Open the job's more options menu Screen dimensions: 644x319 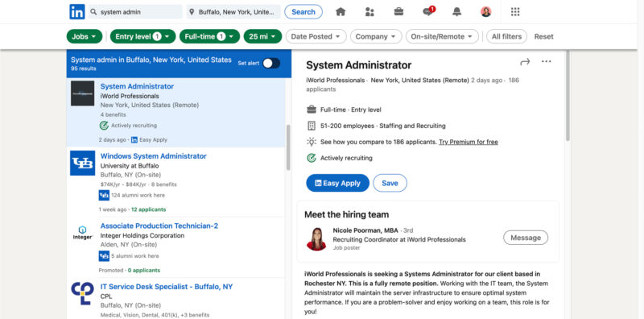click(x=547, y=62)
